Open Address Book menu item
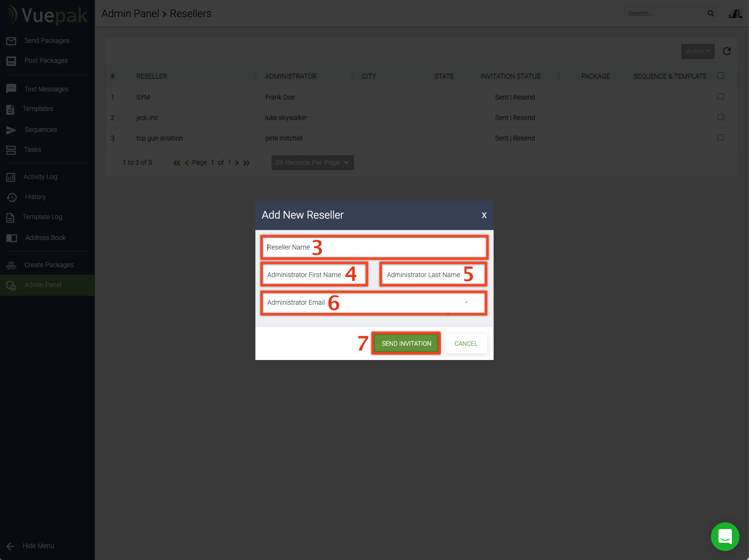This screenshot has height=560, width=749. (x=45, y=238)
